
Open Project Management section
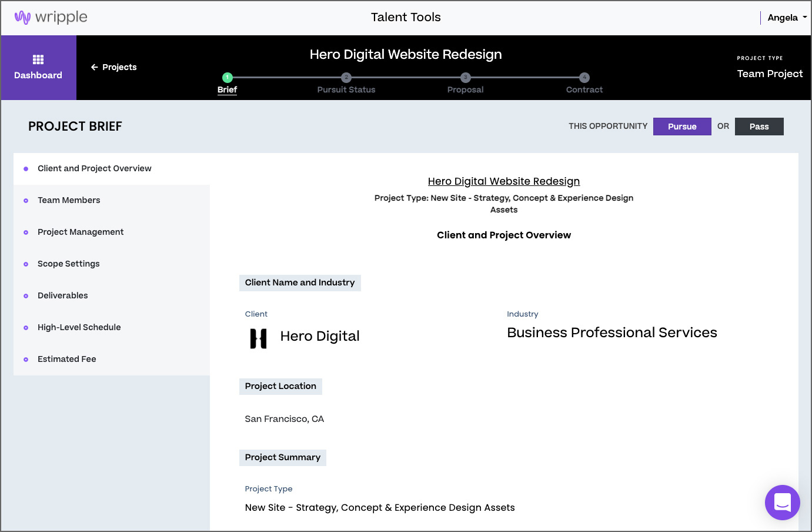click(x=112, y=232)
